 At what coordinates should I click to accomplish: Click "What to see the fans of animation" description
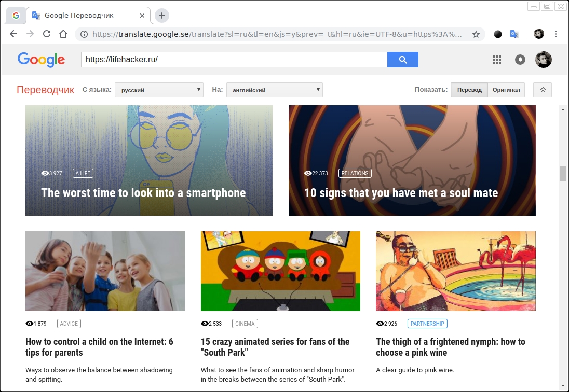[278, 374]
